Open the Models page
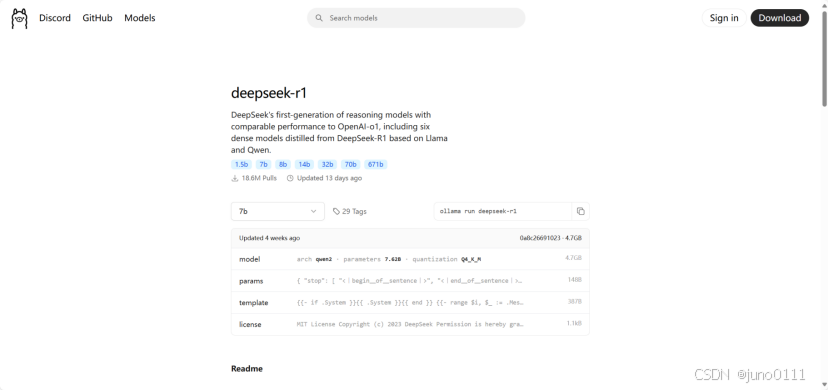Image resolution: width=829 pixels, height=390 pixels. coord(140,18)
